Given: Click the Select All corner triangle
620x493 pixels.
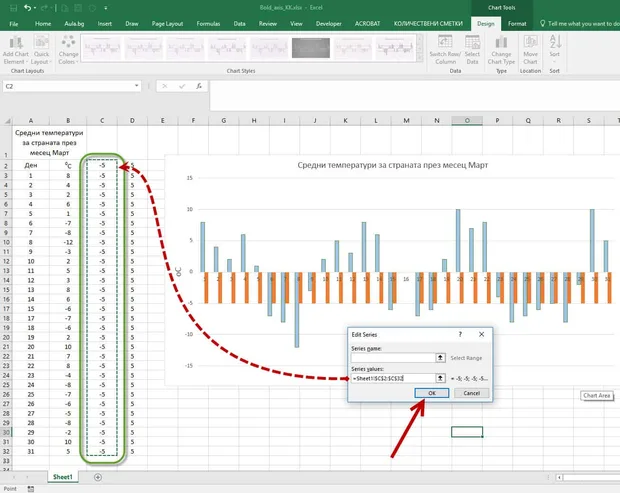Looking at the screenshot, I should 7,121.
